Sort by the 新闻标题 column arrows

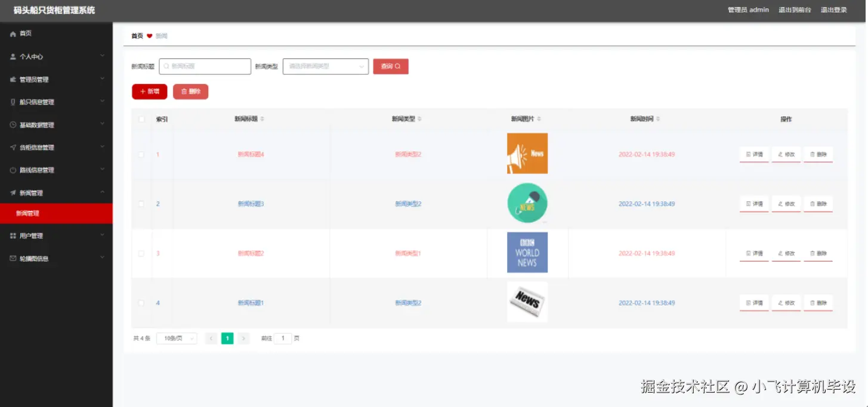click(x=262, y=119)
